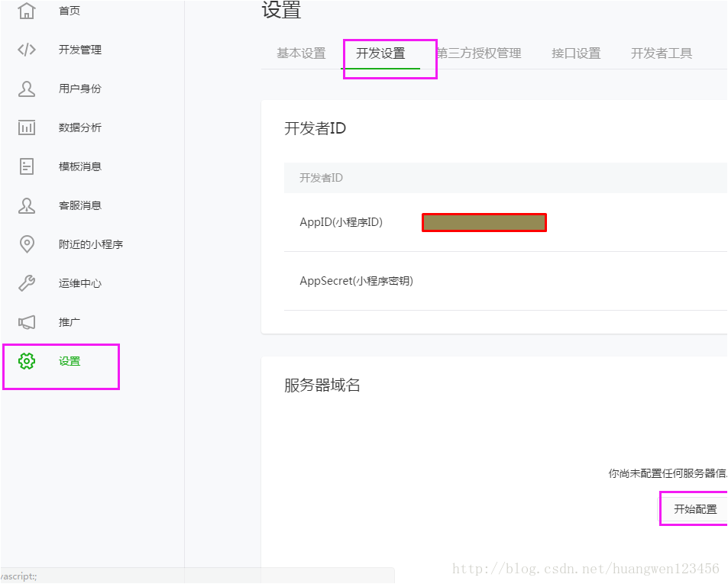Navigate to 运维中心
728x584 pixels.
point(80,283)
